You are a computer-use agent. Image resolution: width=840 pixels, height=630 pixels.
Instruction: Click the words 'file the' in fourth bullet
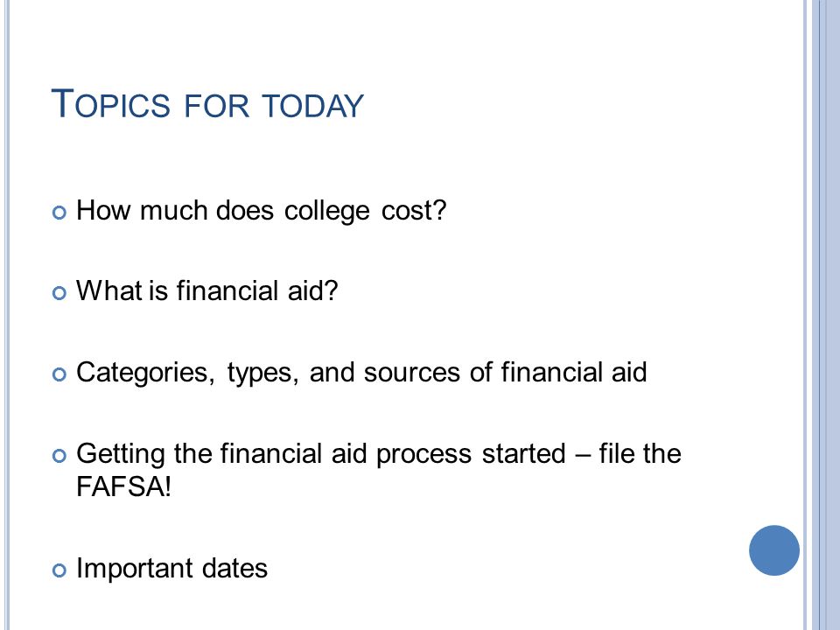pos(640,453)
